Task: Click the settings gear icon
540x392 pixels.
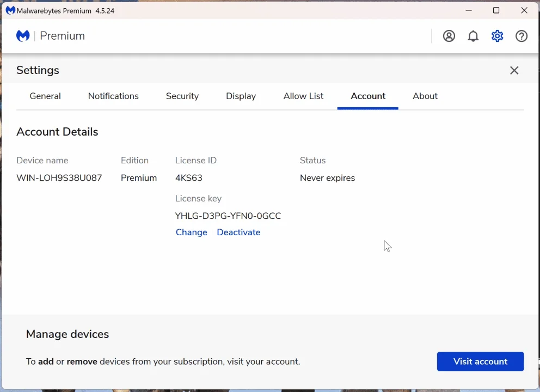Action: pyautogui.click(x=497, y=36)
